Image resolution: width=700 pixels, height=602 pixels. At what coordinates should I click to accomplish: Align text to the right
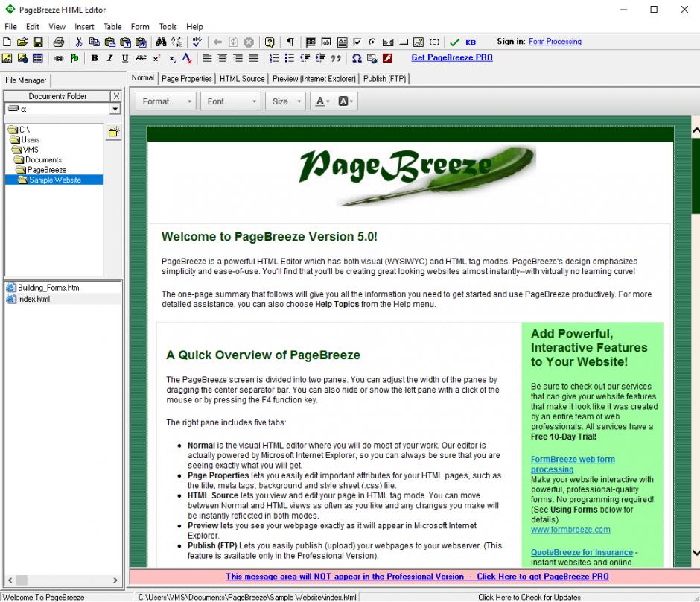(x=238, y=58)
